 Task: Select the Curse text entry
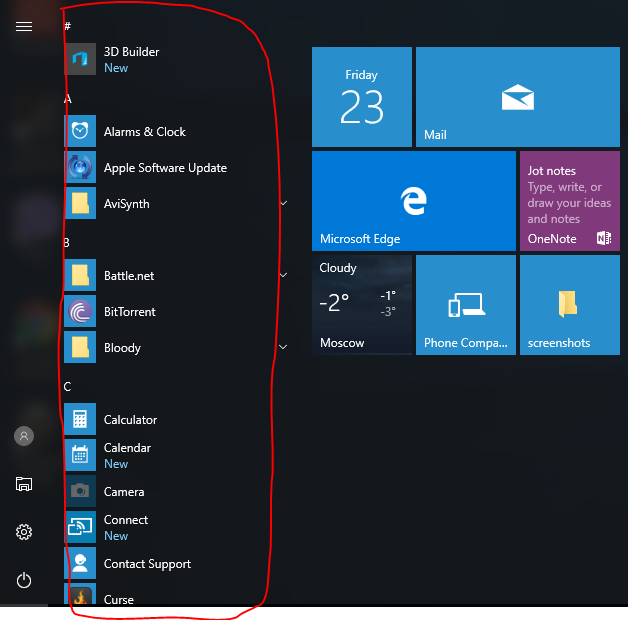[119, 600]
